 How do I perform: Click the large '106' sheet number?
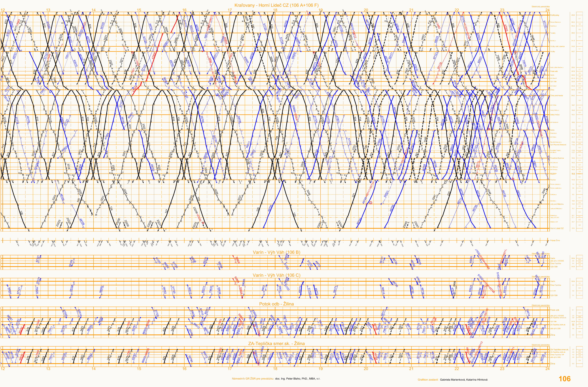click(565, 379)
